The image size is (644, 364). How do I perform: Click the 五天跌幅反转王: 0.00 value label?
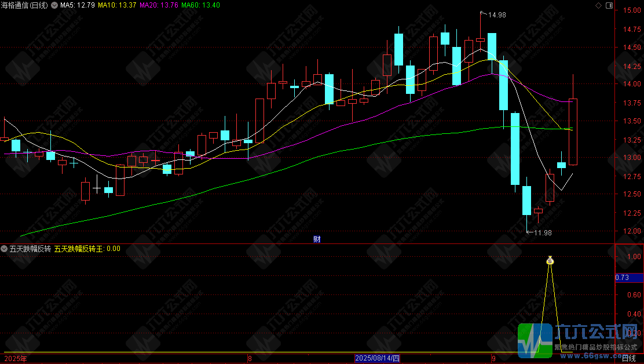87,249
